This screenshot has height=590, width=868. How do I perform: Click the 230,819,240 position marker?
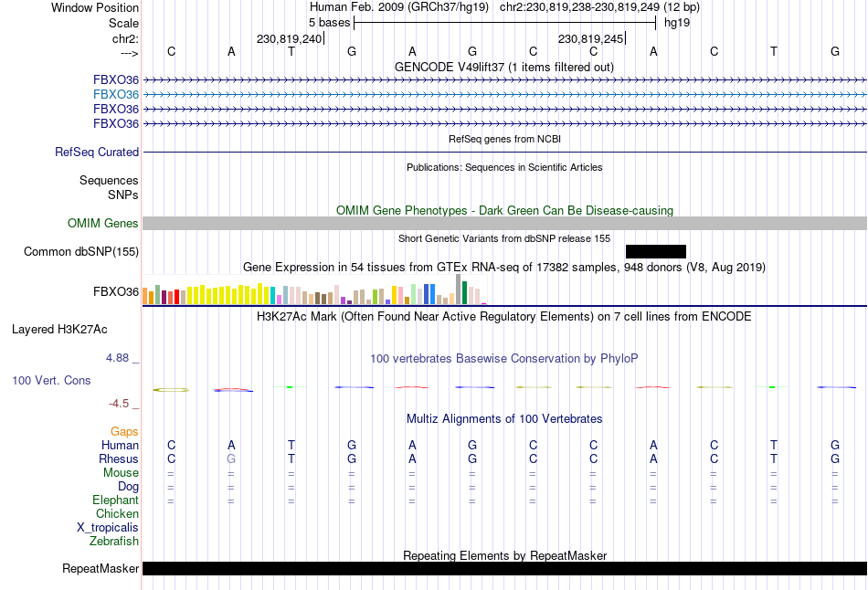tap(289, 39)
